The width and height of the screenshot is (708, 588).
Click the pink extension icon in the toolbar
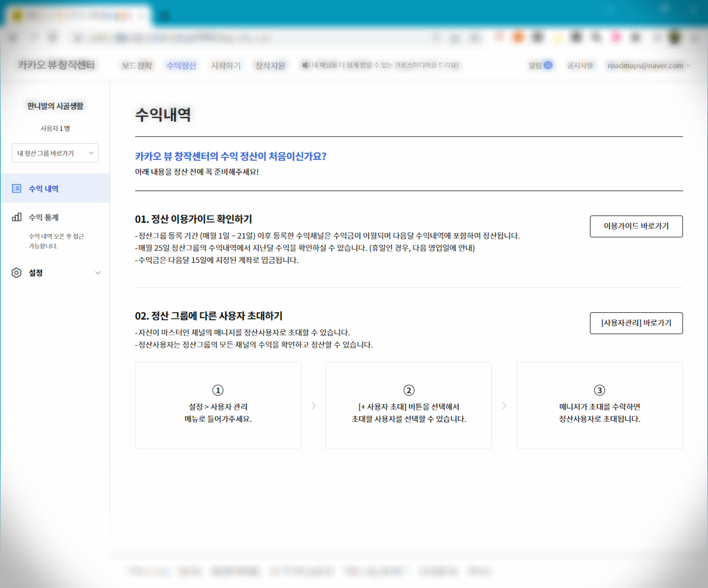coord(615,37)
